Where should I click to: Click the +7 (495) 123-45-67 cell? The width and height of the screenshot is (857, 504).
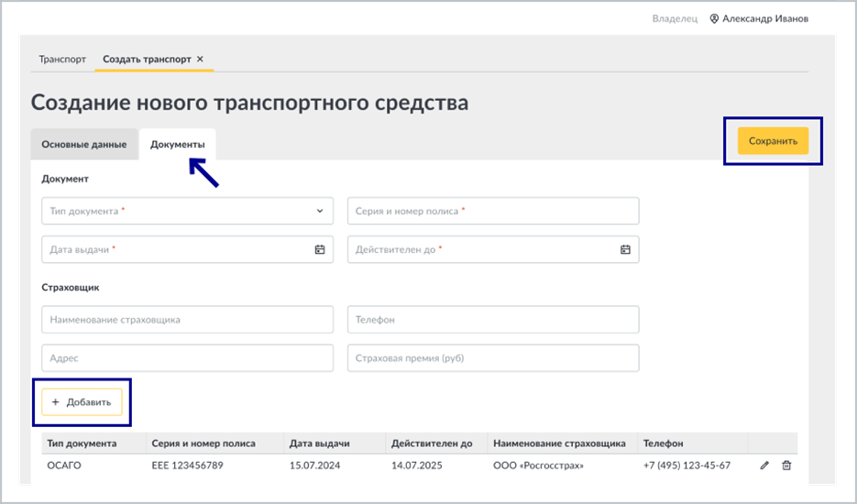click(687, 466)
